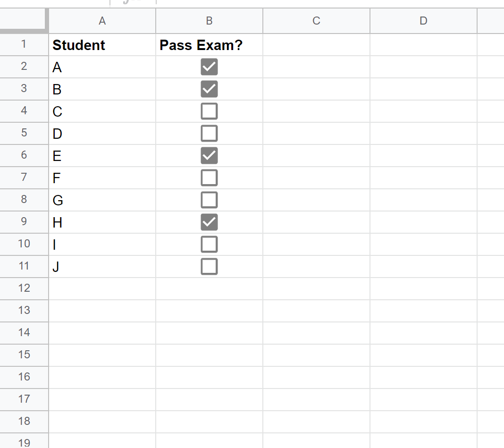Uncheck the checkbox for student B
This screenshot has width=504, height=448.
pyautogui.click(x=209, y=89)
